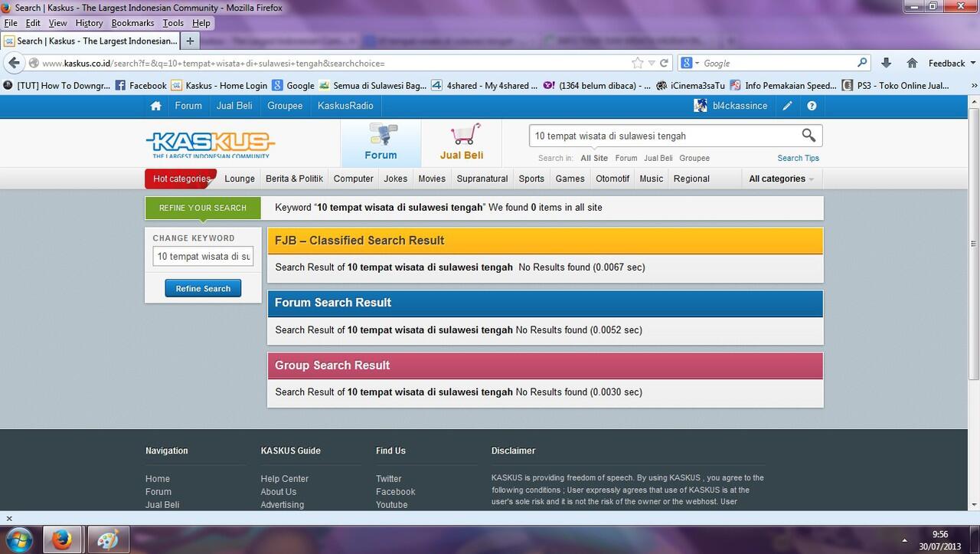Screen dimensions: 980x554
Task: Open the Supranatural category
Action: click(x=482, y=179)
